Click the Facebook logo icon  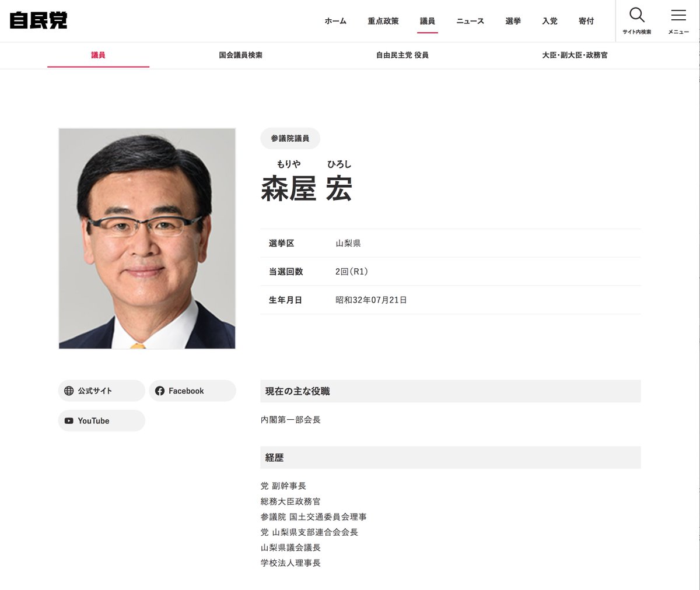160,391
